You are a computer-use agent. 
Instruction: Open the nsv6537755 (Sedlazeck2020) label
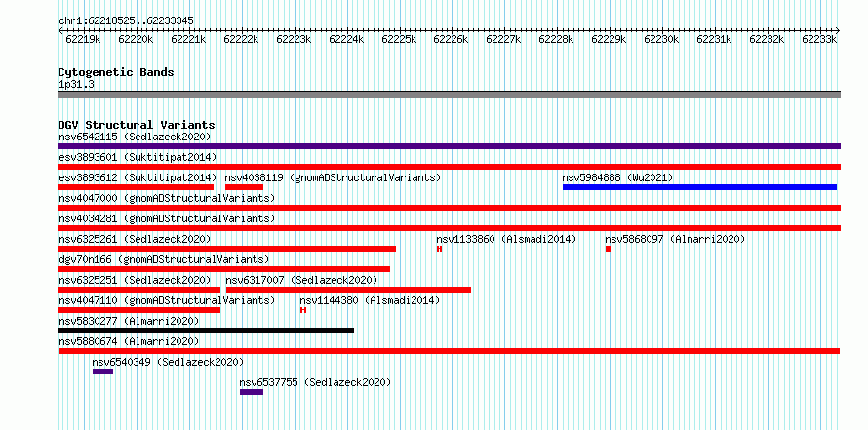316,382
